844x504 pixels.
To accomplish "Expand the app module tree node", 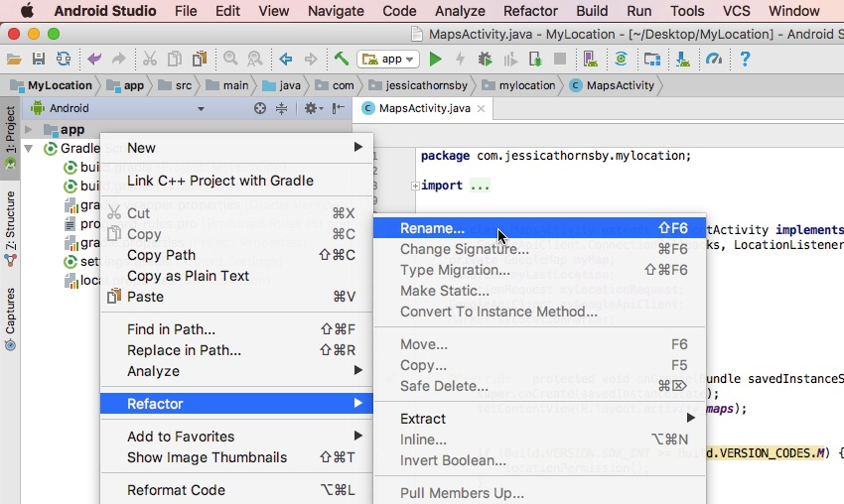I will tap(29, 130).
